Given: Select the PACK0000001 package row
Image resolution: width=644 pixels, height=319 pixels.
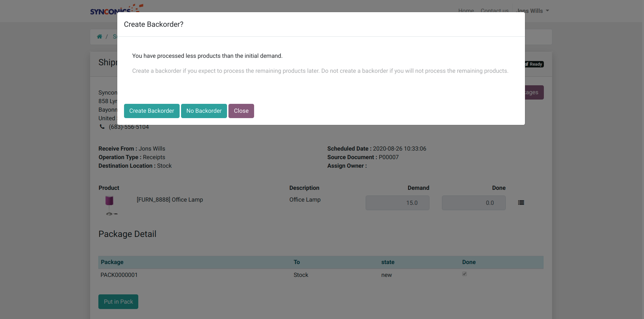Looking at the screenshot, I should click(x=119, y=275).
